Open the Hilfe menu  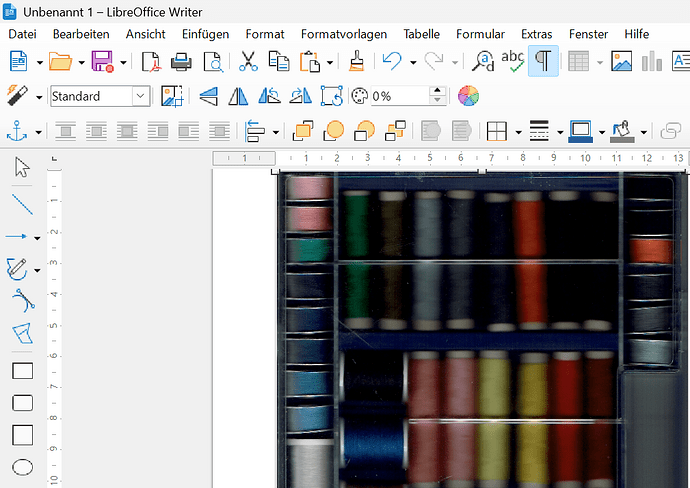click(636, 34)
